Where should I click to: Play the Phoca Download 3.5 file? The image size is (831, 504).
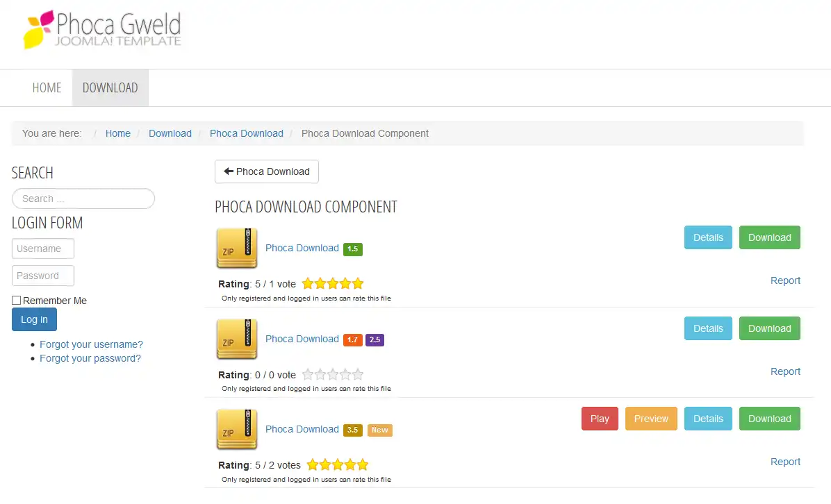coord(600,419)
